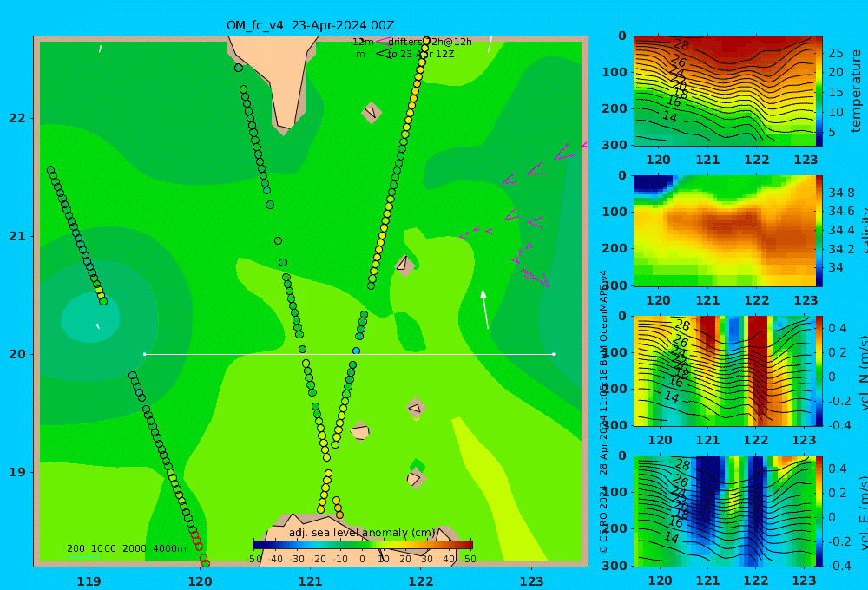Click the island just east of the yellow drifter track
The width and height of the screenshot is (868, 590).
(x=360, y=431)
